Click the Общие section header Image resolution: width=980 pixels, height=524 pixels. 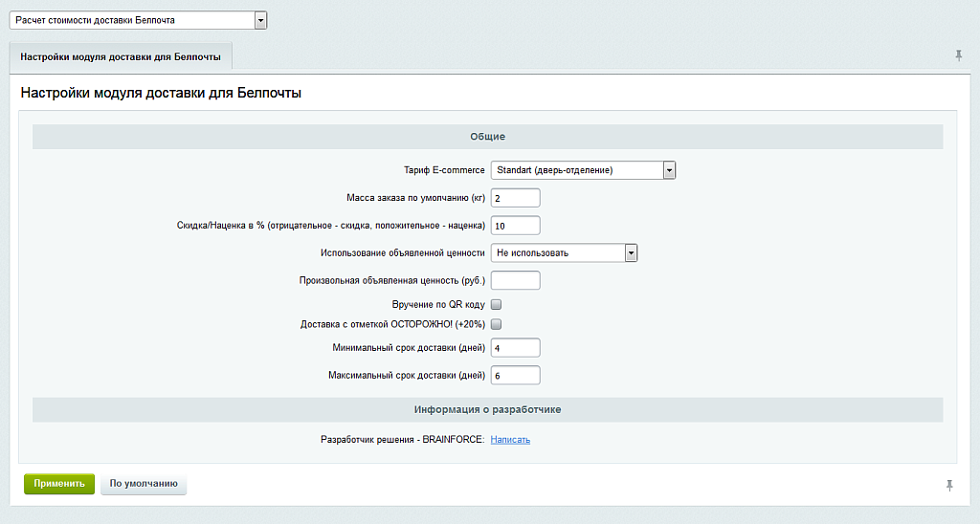487,137
